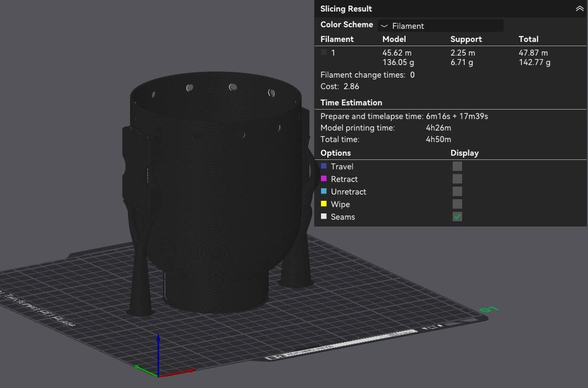This screenshot has height=388, width=588.
Task: Click the Travel option label
Action: tap(342, 166)
